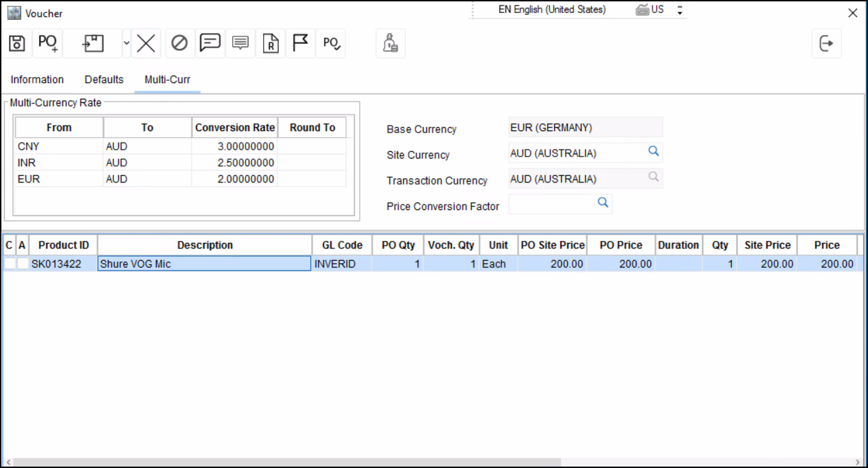868x468 pixels.
Task: Click the To column header
Action: click(x=148, y=128)
